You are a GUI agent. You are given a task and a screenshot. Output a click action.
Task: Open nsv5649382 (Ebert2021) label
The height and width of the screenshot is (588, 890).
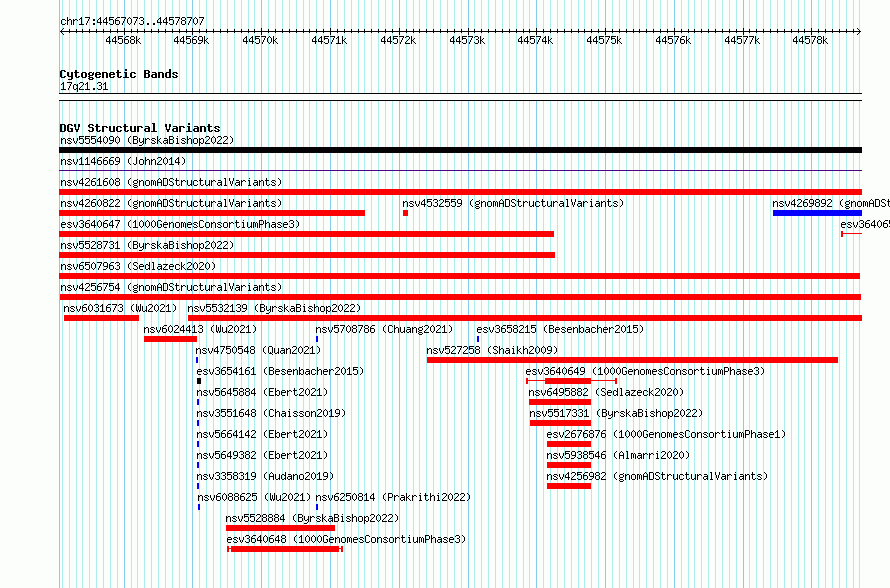(x=262, y=455)
